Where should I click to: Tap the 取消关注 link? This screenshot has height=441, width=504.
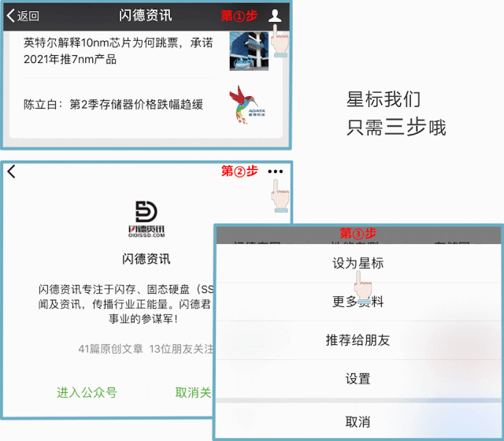[x=194, y=392]
